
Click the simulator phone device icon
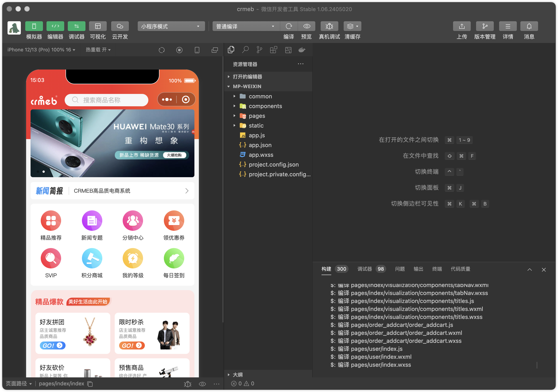click(197, 50)
